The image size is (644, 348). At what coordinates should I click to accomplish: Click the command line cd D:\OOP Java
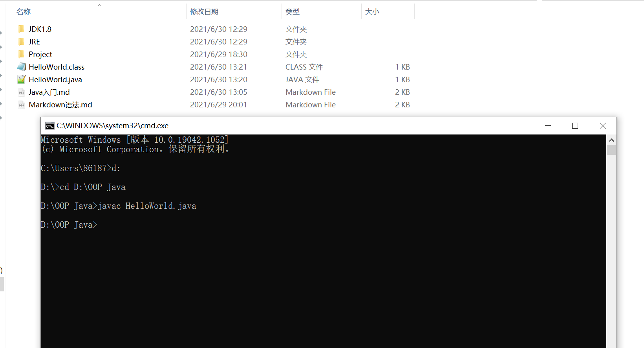point(93,187)
